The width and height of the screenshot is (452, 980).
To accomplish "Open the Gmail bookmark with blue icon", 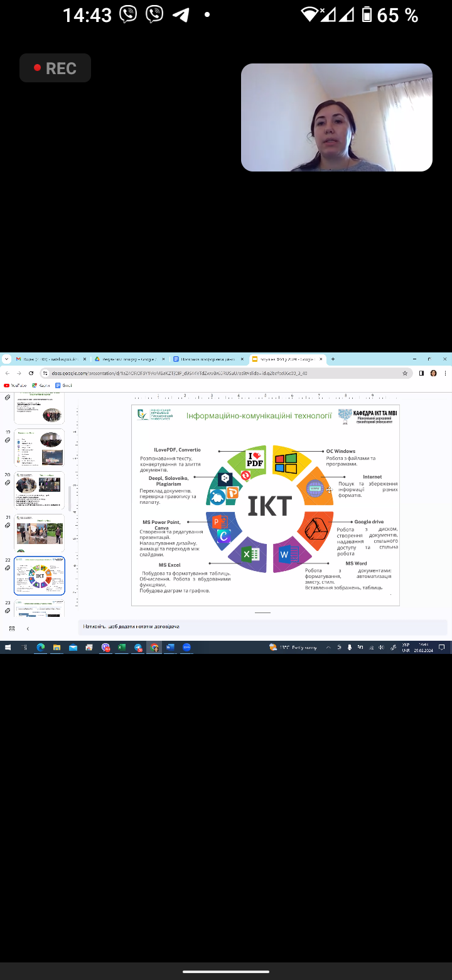I will pyautogui.click(x=63, y=385).
